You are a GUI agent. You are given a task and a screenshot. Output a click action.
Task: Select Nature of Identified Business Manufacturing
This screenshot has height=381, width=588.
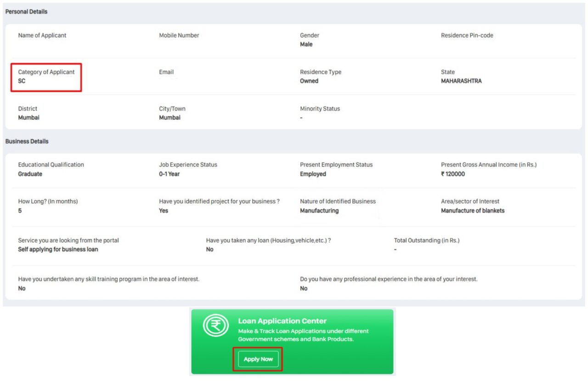tap(319, 211)
